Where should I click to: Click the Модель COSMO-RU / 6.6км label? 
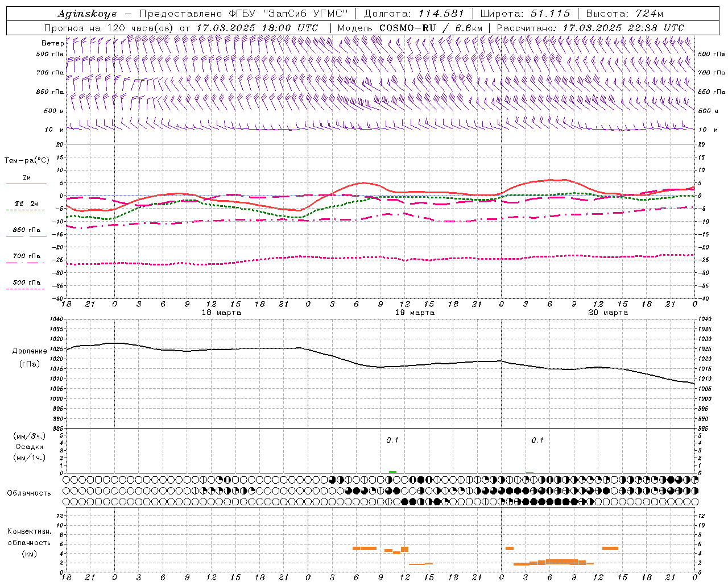pos(410,28)
